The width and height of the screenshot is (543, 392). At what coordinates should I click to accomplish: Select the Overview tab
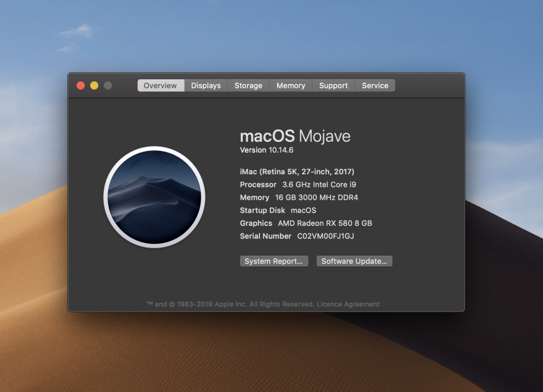pos(161,86)
